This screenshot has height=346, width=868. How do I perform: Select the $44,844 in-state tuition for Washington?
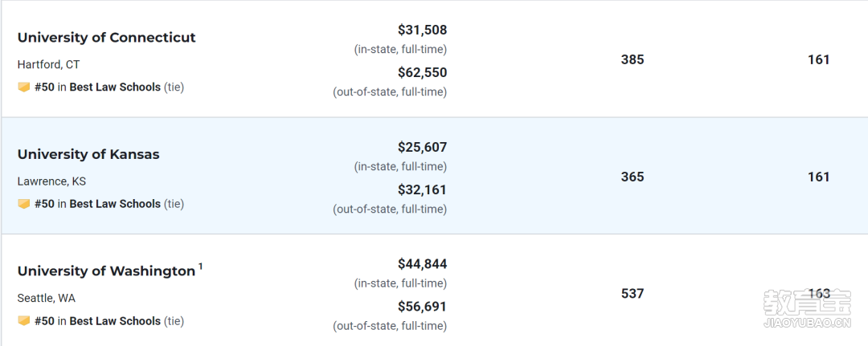[423, 264]
